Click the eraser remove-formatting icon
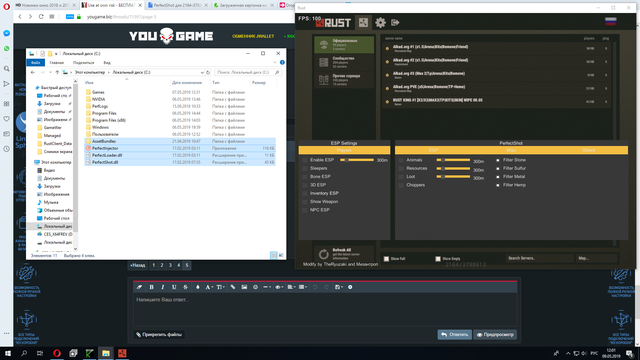The height and width of the screenshot is (360, 640). pos(139,287)
